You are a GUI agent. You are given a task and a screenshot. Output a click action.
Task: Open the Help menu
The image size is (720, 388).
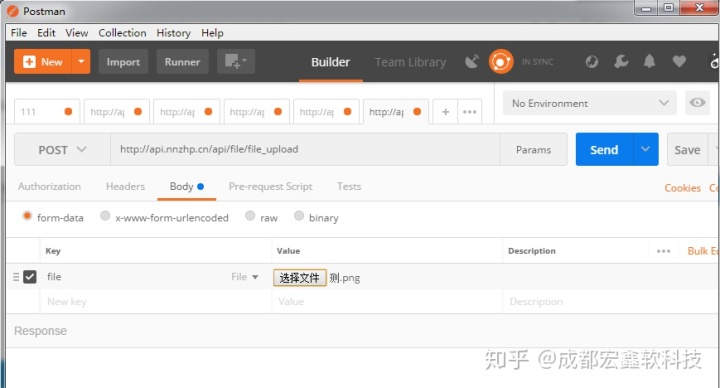(x=212, y=33)
